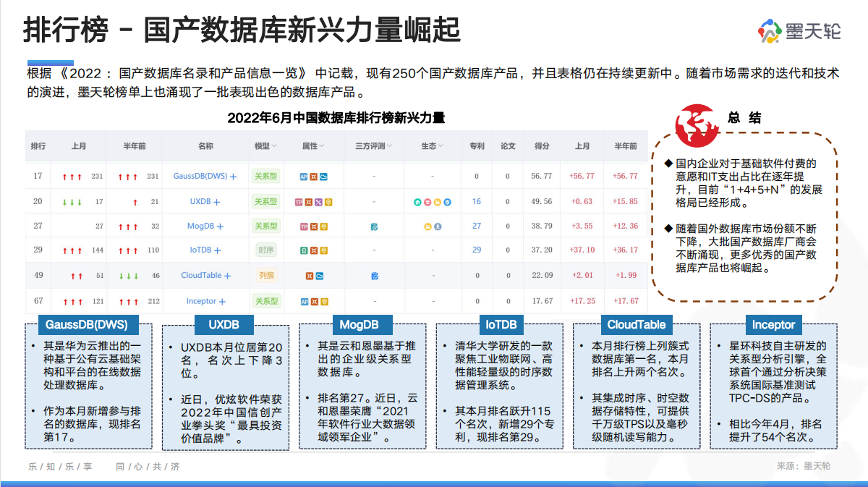The image size is (868, 487).
Task: Click the red dragon emblem beside 总结
Action: [x=695, y=124]
